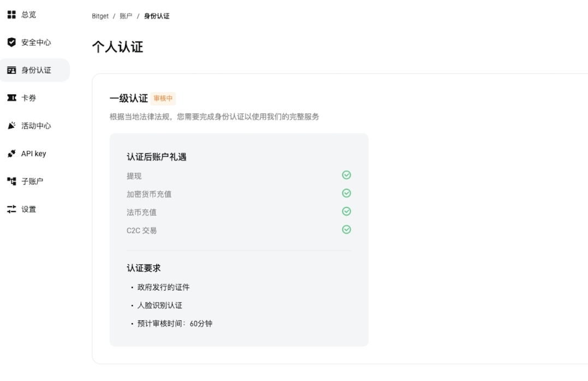Switch to the 安全中心 sidebar item
Screen dimensions: 588x381
[x=33, y=42]
